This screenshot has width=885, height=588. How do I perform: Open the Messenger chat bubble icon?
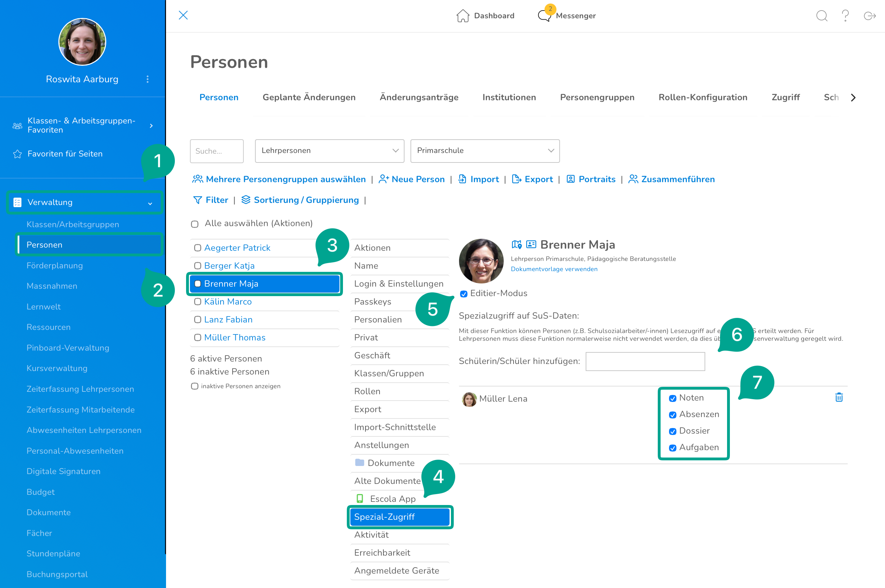544,16
